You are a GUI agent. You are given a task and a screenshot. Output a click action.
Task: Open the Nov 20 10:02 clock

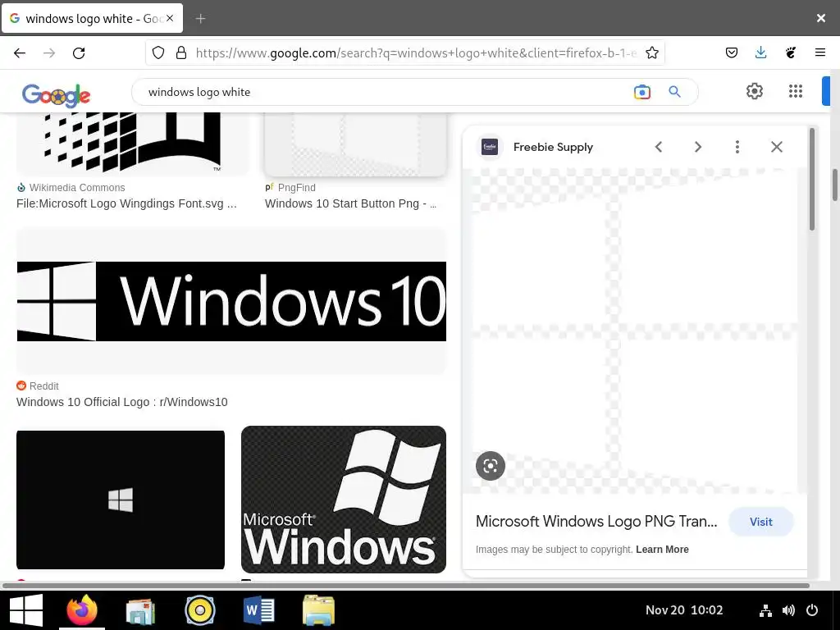(684, 610)
